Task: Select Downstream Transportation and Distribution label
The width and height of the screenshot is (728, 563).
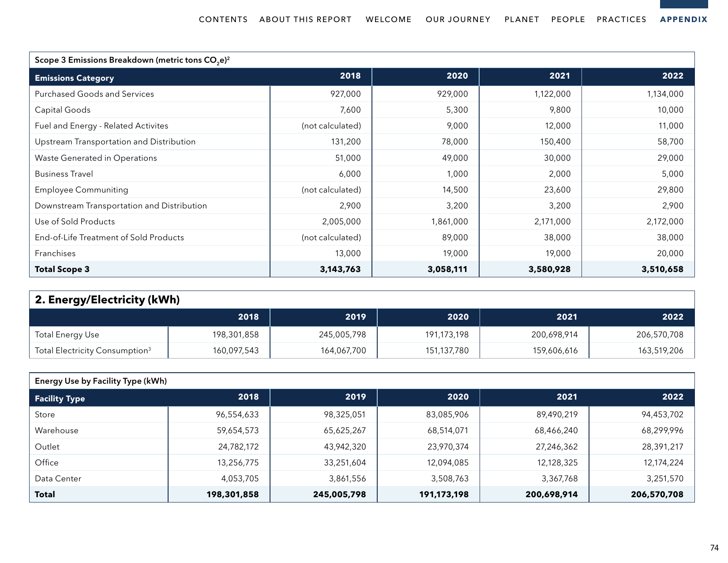Action: pyautogui.click(x=121, y=206)
